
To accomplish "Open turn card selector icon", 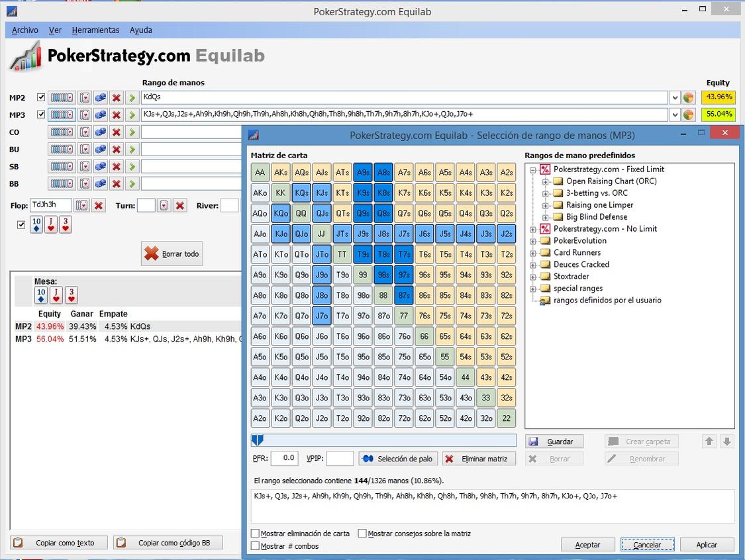I will 164,206.
